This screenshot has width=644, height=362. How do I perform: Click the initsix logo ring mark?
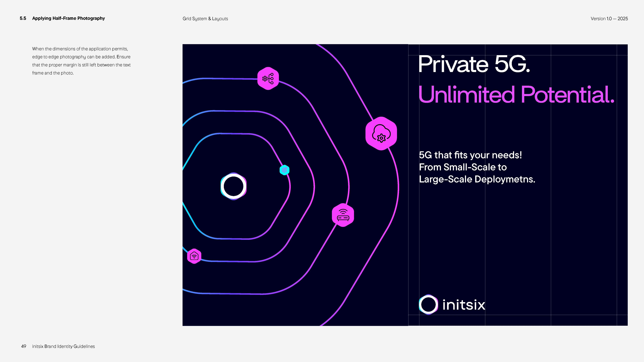(x=428, y=305)
